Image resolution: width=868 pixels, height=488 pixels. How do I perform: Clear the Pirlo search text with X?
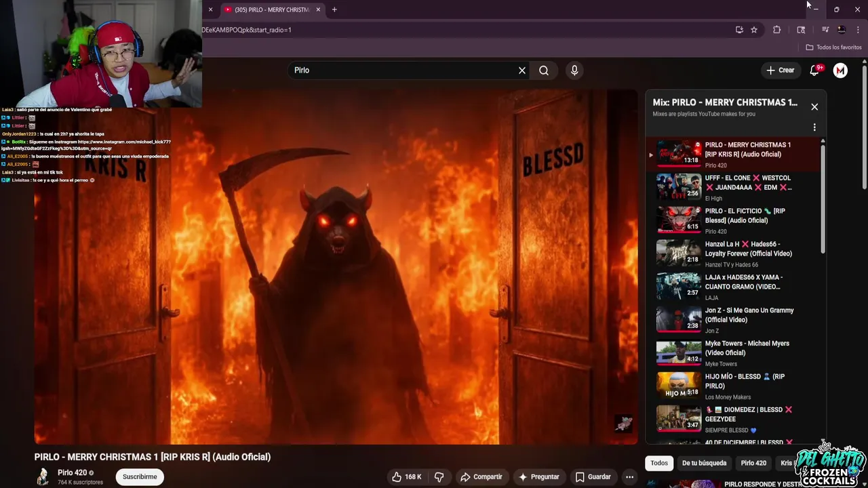(x=522, y=70)
